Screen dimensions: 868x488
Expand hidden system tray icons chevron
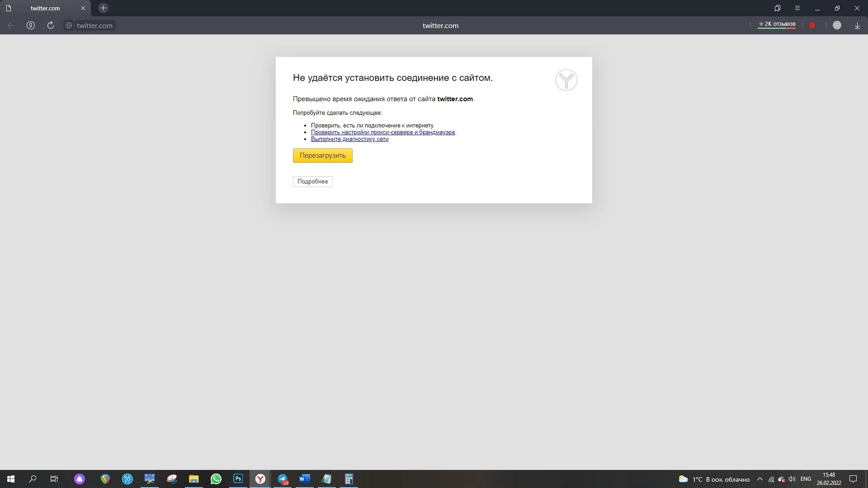759,479
